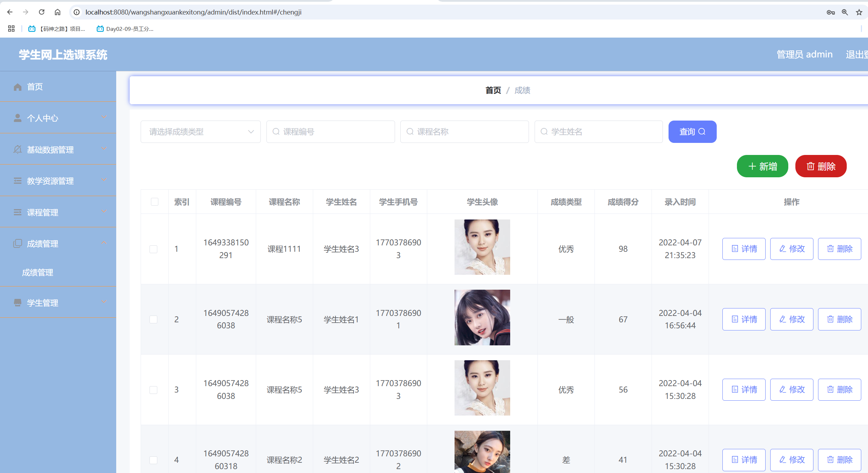Check the row 2 学生姓名1 checkbox
This screenshot has width=868, height=473.
point(153,319)
